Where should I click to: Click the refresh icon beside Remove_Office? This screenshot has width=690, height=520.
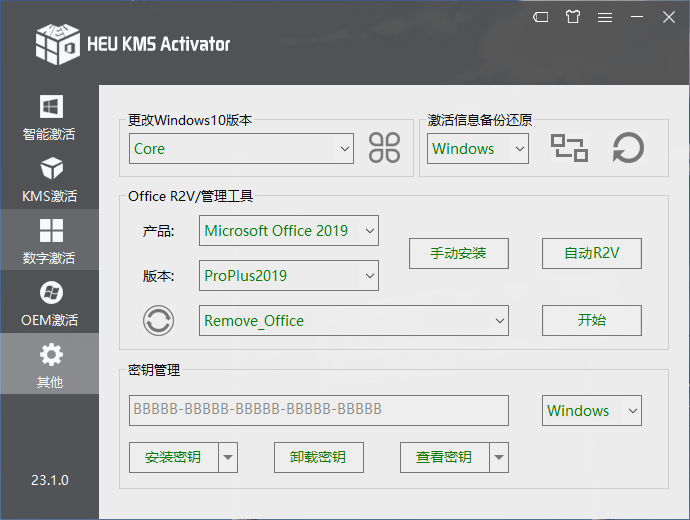pos(158,321)
